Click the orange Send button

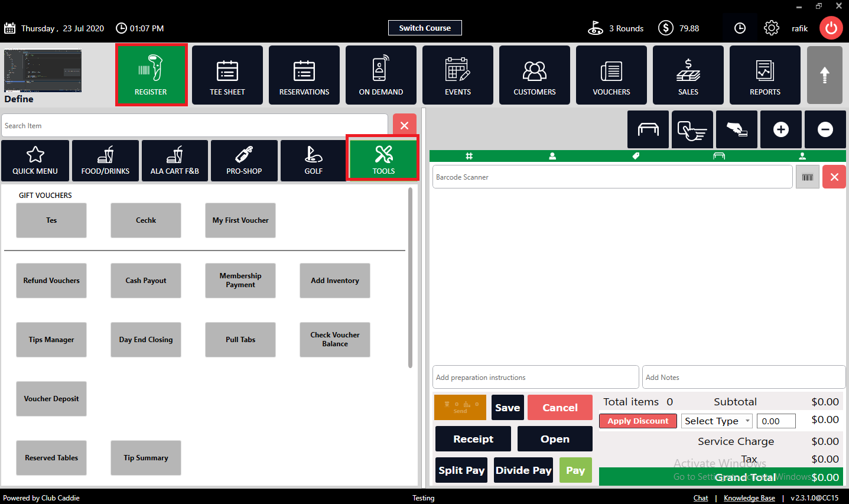coord(460,408)
